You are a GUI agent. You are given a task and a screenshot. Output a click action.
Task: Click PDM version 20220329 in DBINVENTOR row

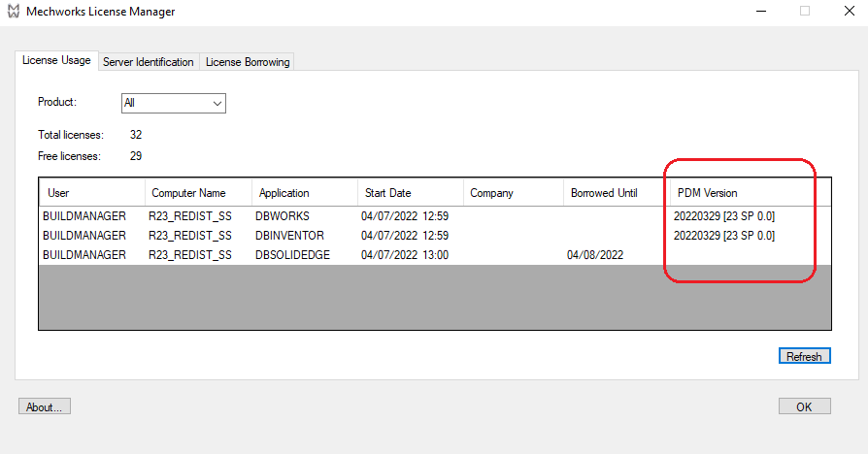724,236
